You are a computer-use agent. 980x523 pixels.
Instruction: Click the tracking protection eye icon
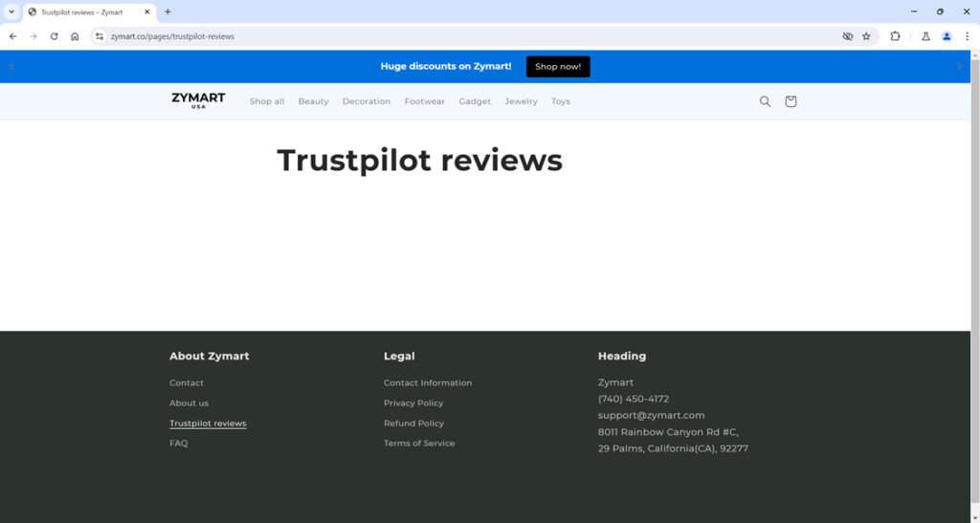pos(848,36)
